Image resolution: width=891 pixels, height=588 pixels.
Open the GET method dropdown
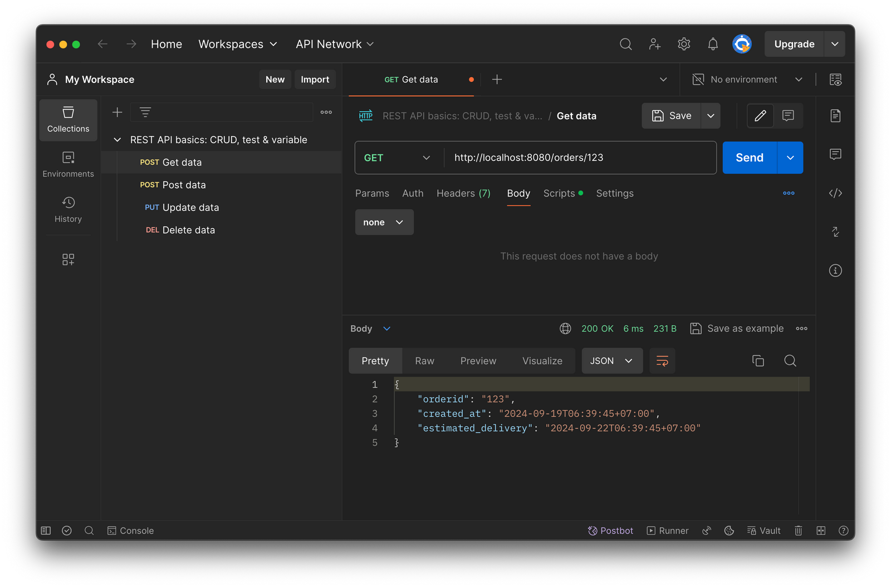397,158
